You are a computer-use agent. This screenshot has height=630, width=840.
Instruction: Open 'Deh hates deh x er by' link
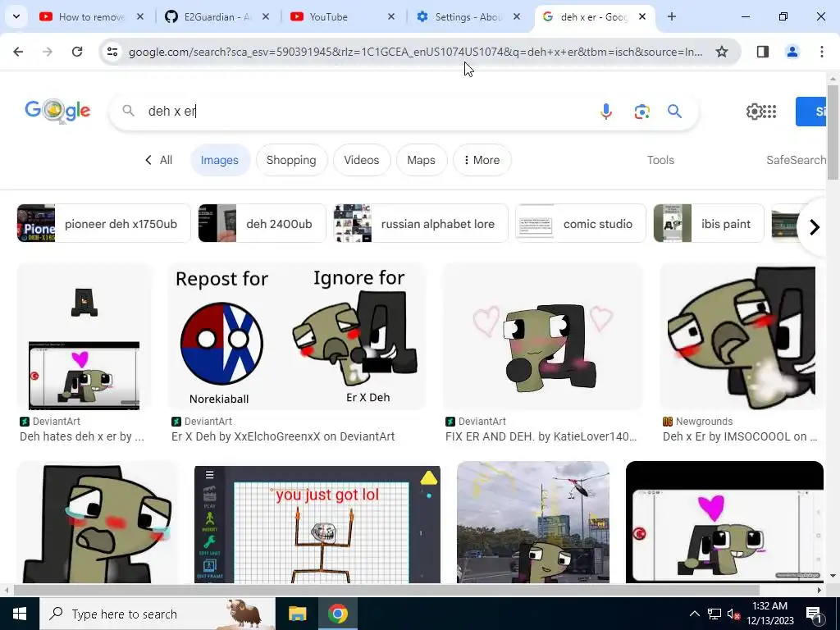(x=82, y=436)
